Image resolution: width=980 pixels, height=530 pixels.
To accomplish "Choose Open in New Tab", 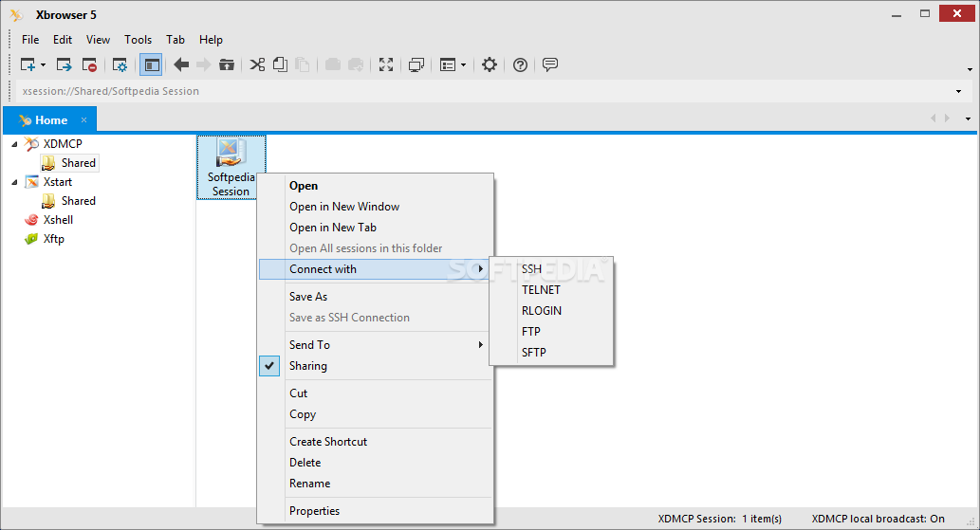I will 375,228.
